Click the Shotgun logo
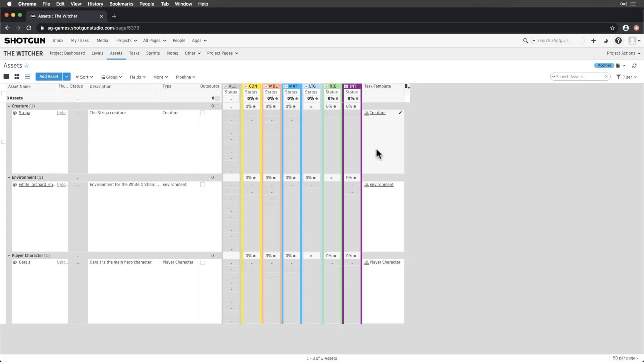 pyautogui.click(x=25, y=41)
